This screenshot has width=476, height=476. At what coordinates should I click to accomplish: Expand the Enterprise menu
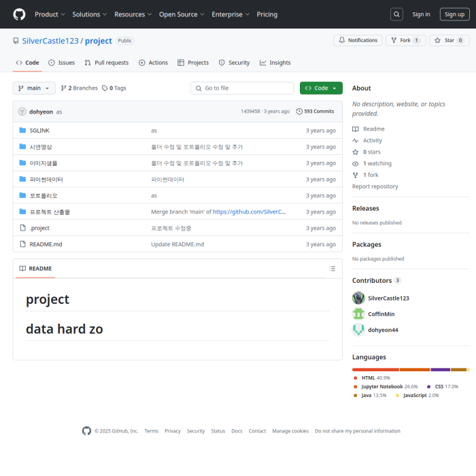coord(231,14)
